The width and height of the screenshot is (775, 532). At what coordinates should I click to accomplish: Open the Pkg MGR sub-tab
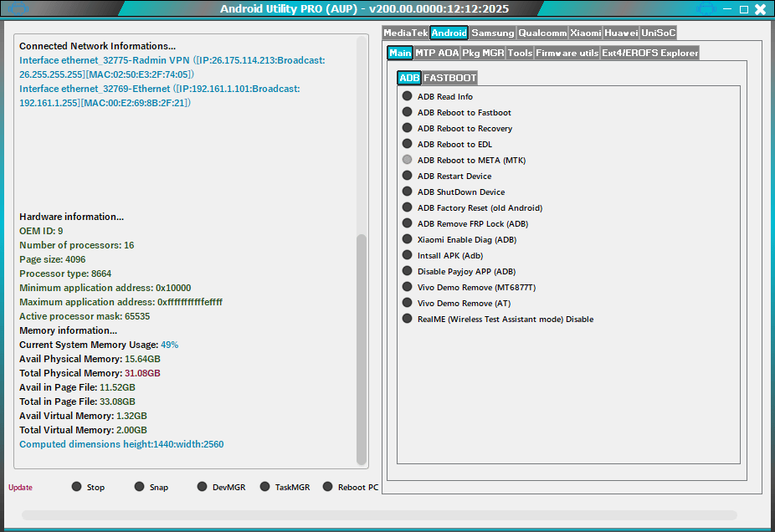483,53
